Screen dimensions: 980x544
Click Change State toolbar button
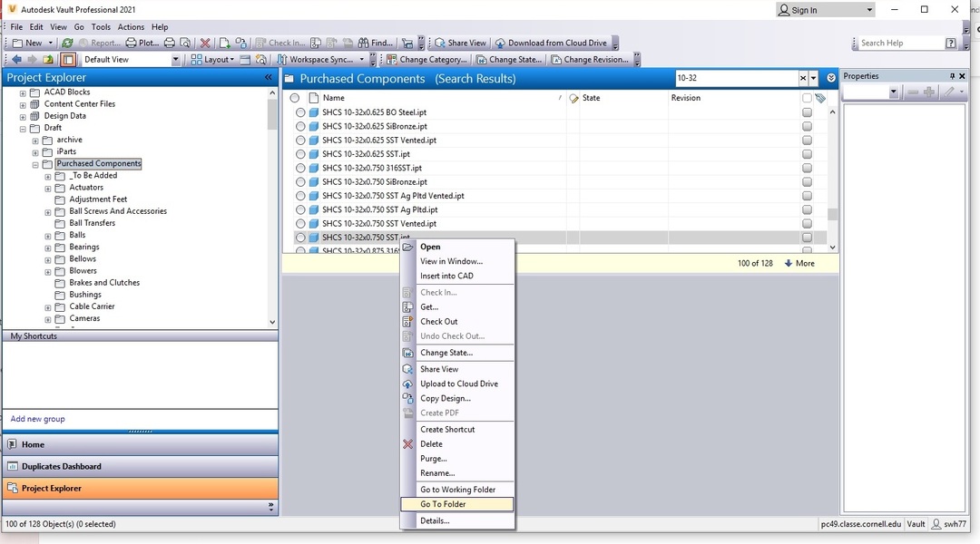509,59
